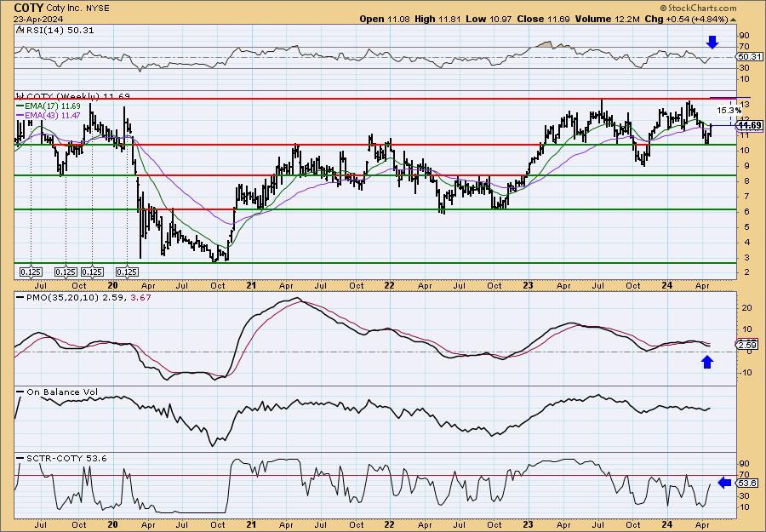
Task: Click the 13 label on price axis
Action: click(745, 105)
